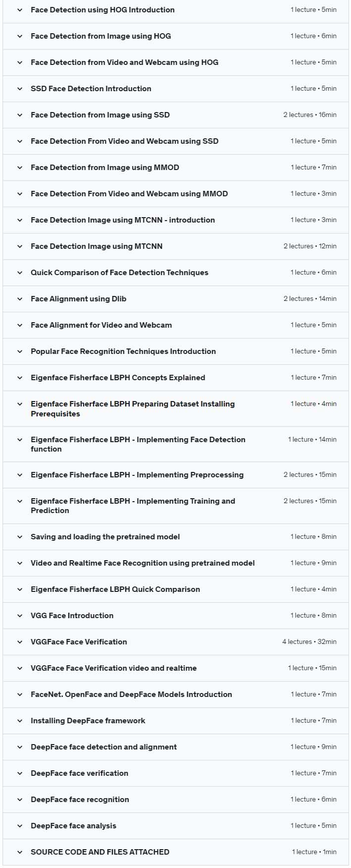
Task: Select the DeepFace face recognition section title
Action: click(x=80, y=800)
